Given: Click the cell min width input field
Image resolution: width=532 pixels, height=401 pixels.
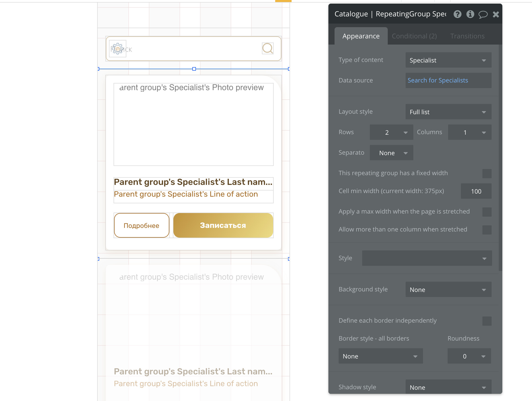Looking at the screenshot, I should 476,191.
